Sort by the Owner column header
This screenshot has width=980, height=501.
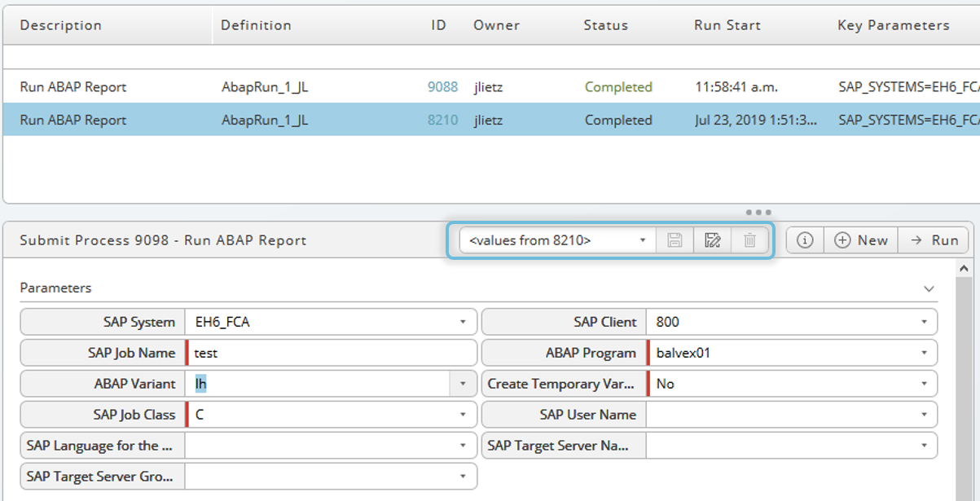(496, 25)
